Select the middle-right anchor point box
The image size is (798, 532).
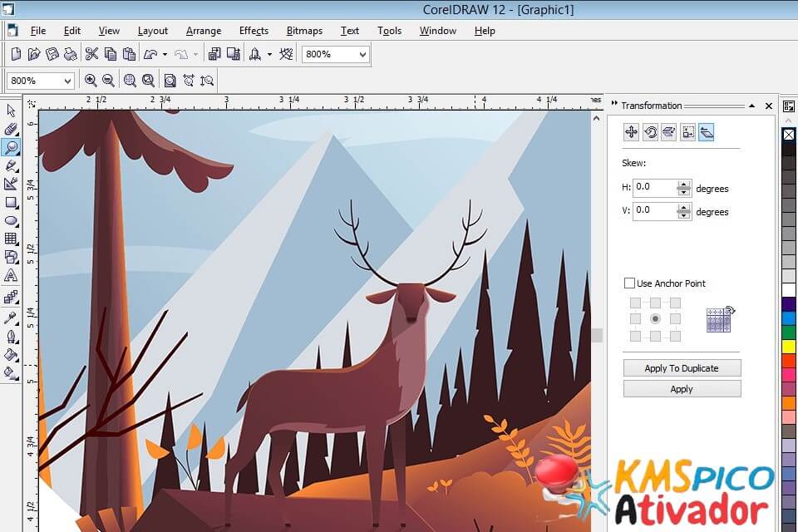675,318
